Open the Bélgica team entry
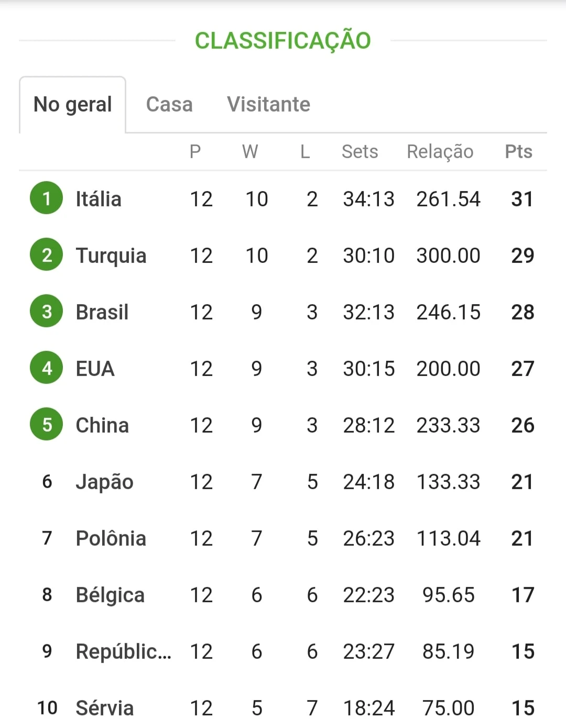Image resolution: width=566 pixels, height=728 pixels. pyautogui.click(x=110, y=595)
